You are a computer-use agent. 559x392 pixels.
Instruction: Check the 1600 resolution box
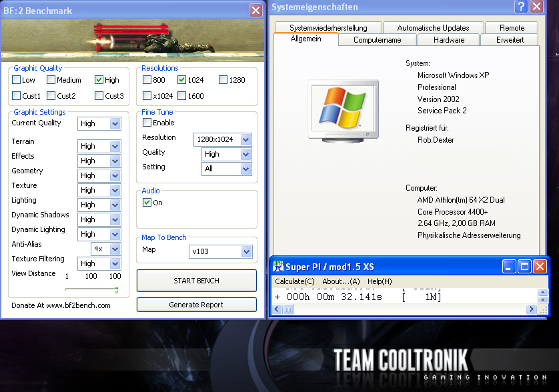(x=182, y=95)
